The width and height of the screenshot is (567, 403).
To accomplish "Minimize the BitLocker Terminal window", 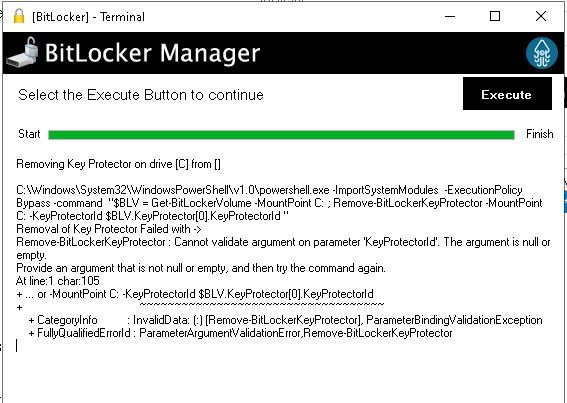I will point(450,16).
